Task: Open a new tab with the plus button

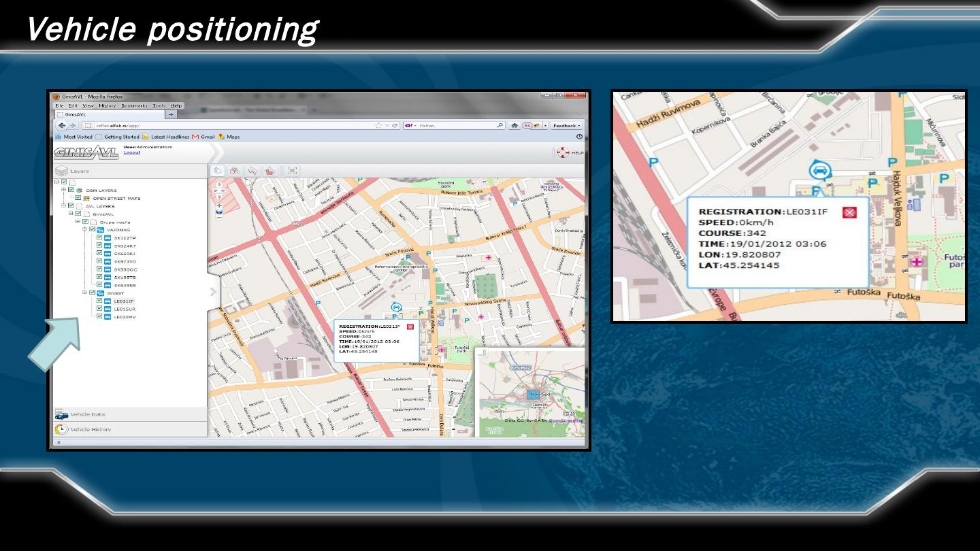Action: point(171,115)
